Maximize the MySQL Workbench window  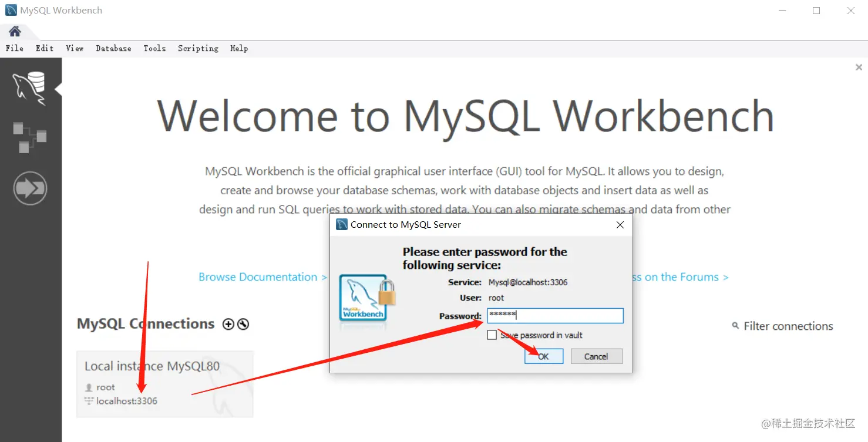[x=816, y=11]
